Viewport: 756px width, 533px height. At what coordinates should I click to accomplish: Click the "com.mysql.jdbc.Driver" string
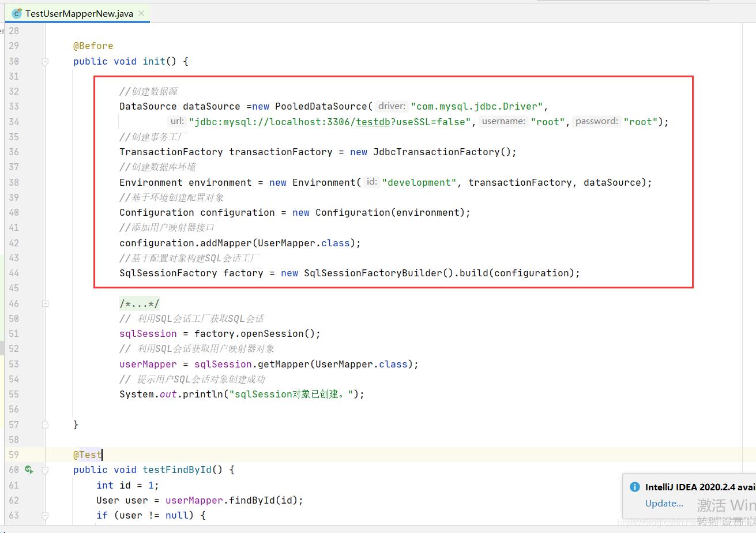point(476,106)
